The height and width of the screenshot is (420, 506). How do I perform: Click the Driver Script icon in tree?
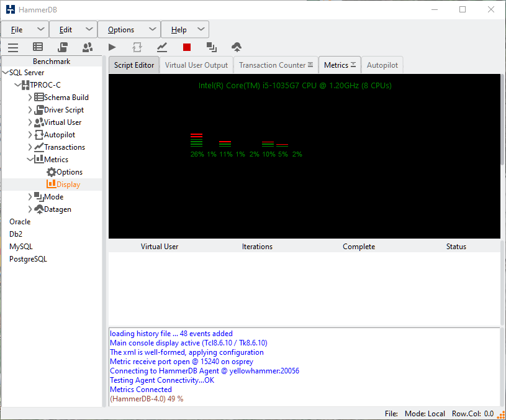pos(38,110)
